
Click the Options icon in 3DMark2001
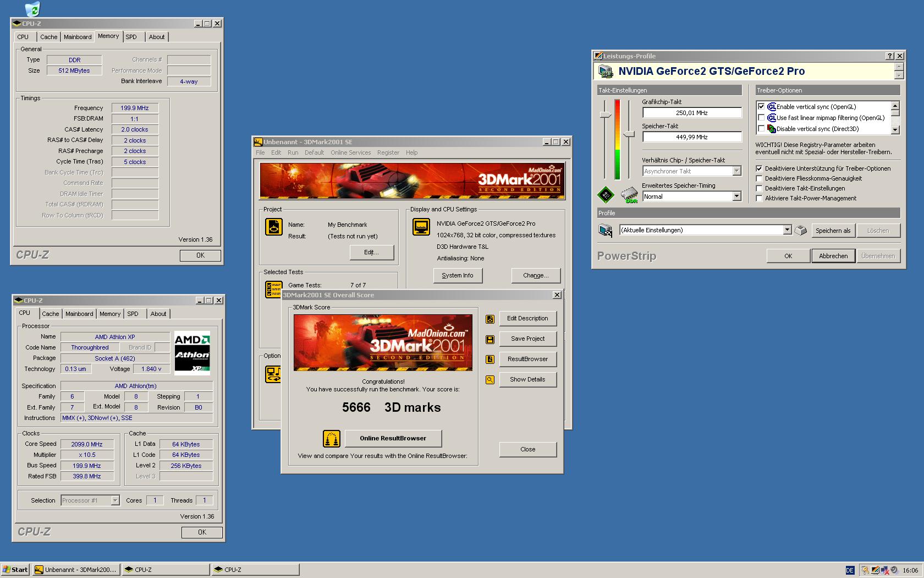coord(273,374)
